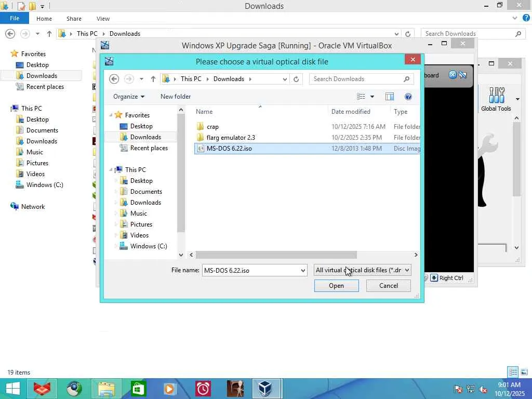Screen dimensions: 532x399
Task: Open the view options dropdown arrow in the dialog
Action: (372, 97)
